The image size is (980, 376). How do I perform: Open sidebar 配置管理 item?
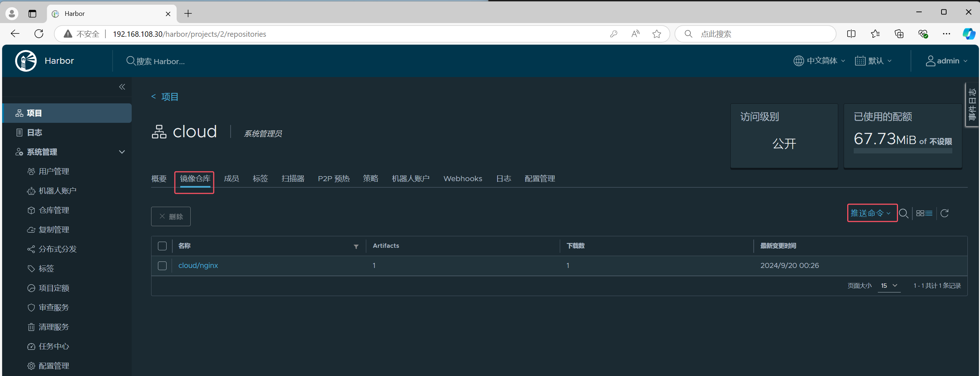54,366
